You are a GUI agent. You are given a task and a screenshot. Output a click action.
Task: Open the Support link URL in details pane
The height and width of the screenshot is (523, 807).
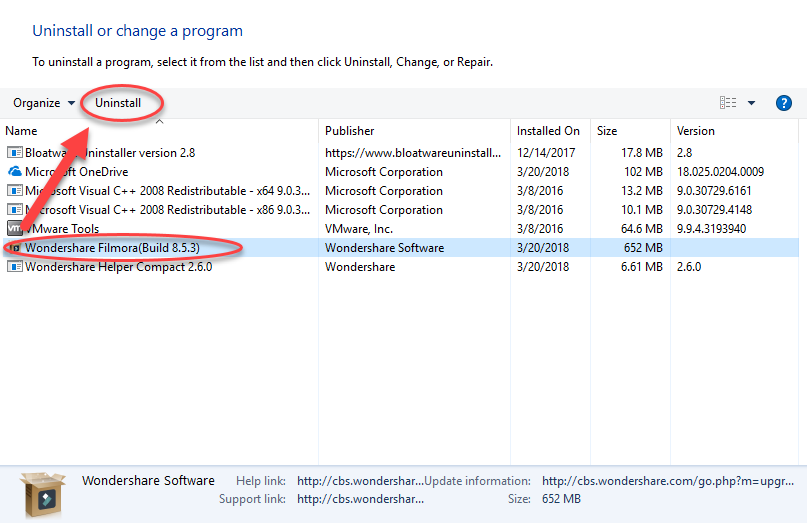(x=360, y=499)
